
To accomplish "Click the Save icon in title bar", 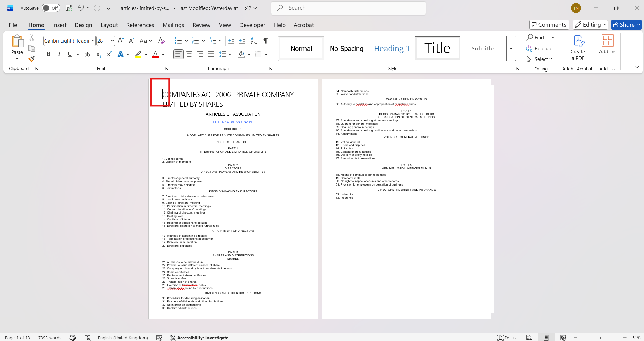I will coord(69,8).
